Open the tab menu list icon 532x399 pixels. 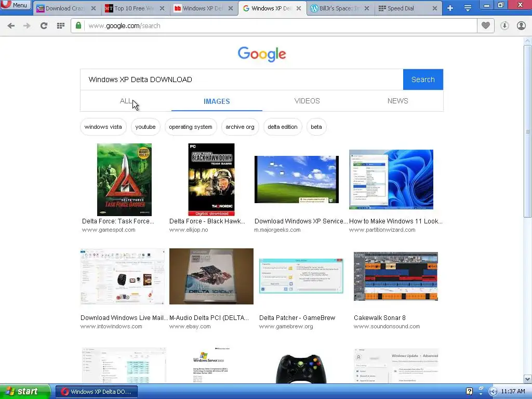(x=468, y=8)
